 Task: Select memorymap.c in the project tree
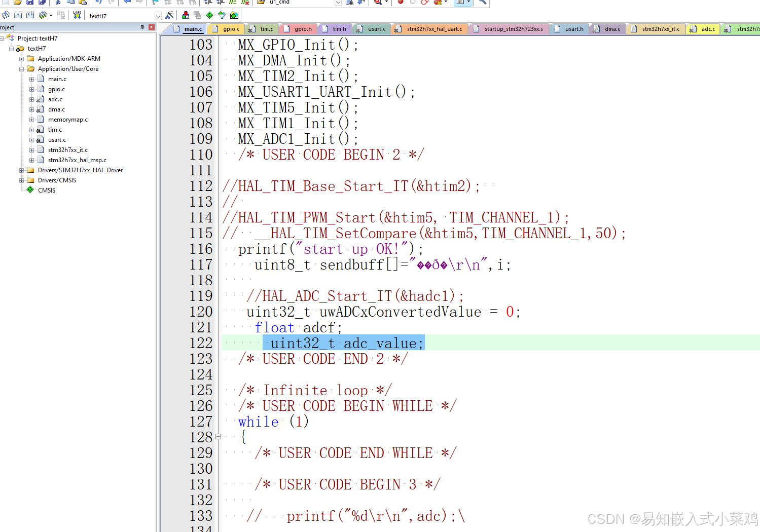(68, 120)
